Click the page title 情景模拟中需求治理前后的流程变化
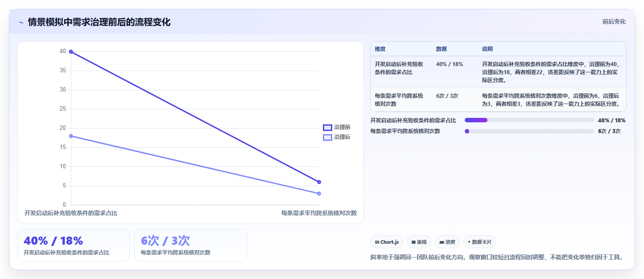Image resolution: width=644 pixels, height=279 pixels. point(99,22)
